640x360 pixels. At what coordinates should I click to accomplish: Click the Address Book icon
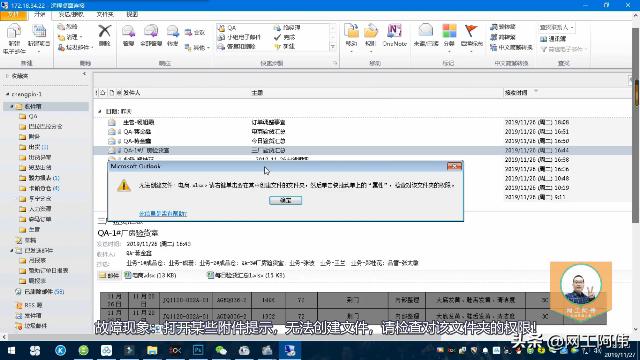[x=543, y=39]
